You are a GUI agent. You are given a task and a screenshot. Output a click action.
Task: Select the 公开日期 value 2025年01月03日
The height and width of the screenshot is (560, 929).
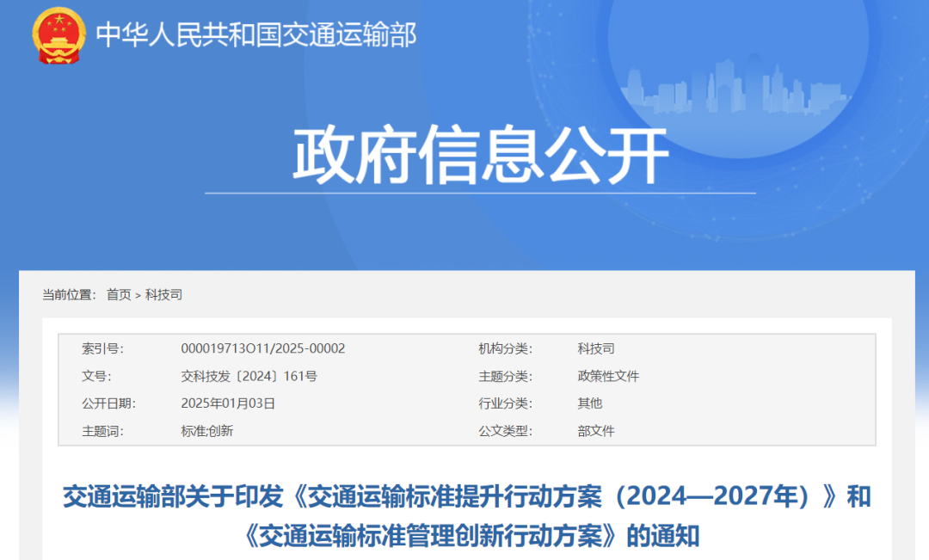click(229, 403)
